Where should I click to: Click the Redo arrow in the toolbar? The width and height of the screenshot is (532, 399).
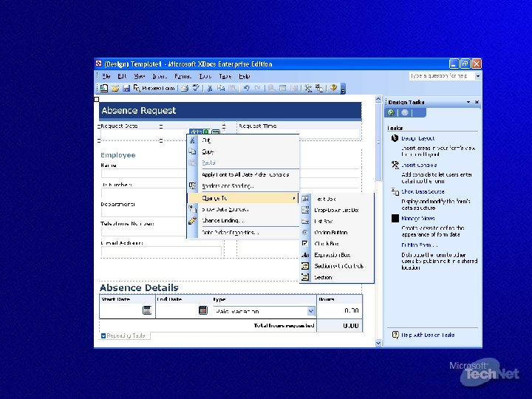coord(257,88)
